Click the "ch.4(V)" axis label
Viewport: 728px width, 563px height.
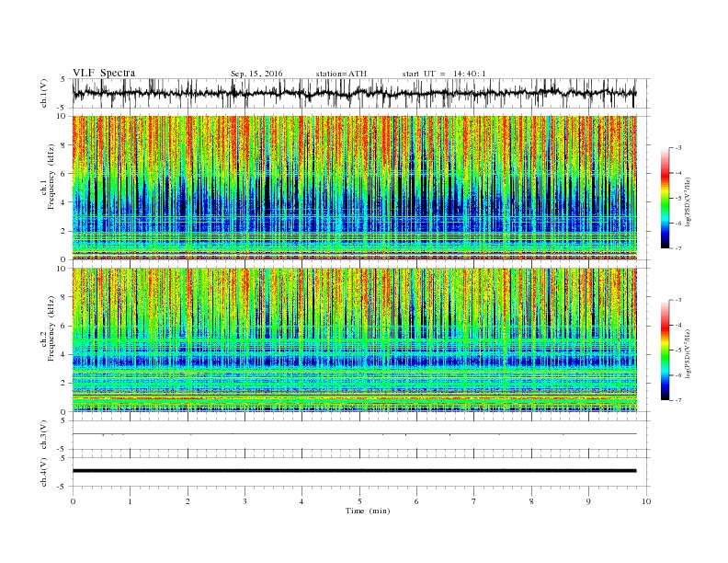(x=43, y=472)
